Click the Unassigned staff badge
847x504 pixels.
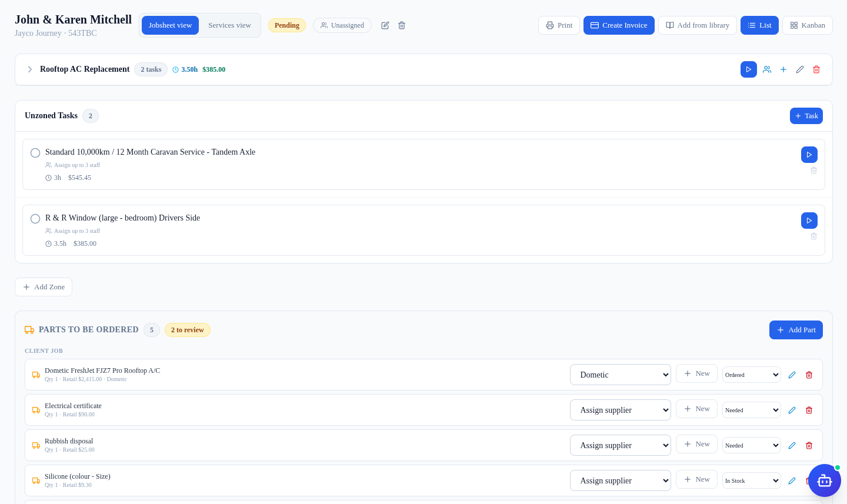(342, 25)
